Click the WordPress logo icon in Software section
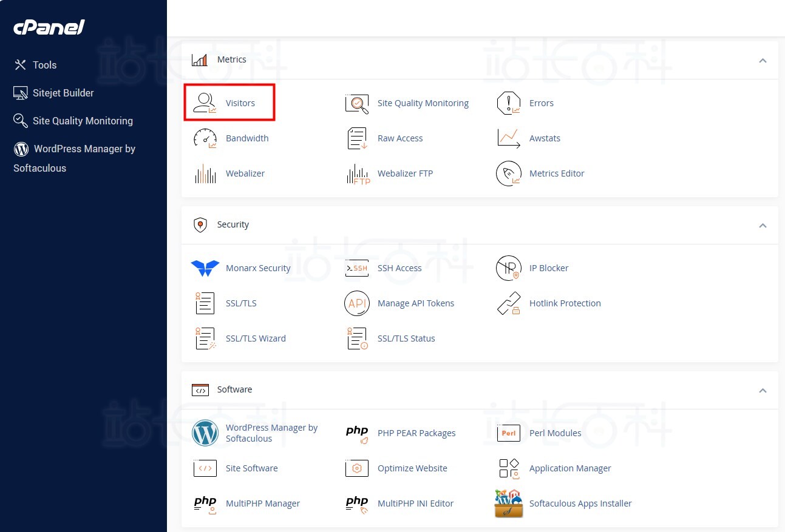Viewport: 785px width, 532px height. pos(205,433)
